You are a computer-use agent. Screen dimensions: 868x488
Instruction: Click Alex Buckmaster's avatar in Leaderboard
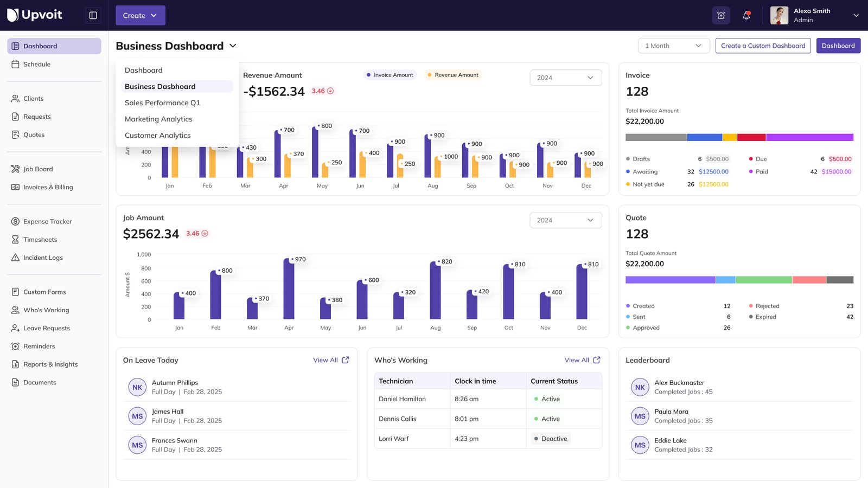click(x=640, y=387)
